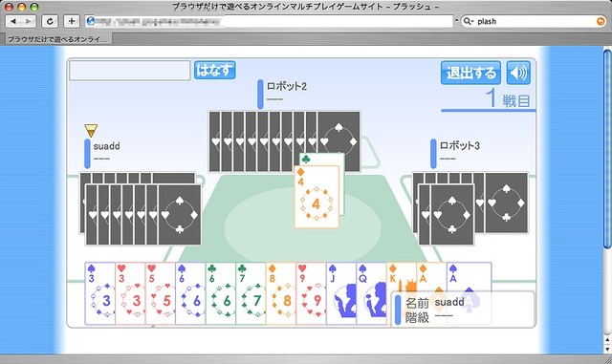Select the 5 of hearts card
The image size is (612, 364).
[161, 293]
